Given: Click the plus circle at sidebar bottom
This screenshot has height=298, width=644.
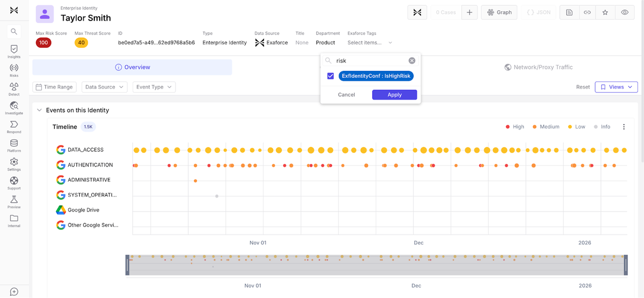Looking at the screenshot, I should pos(14,292).
